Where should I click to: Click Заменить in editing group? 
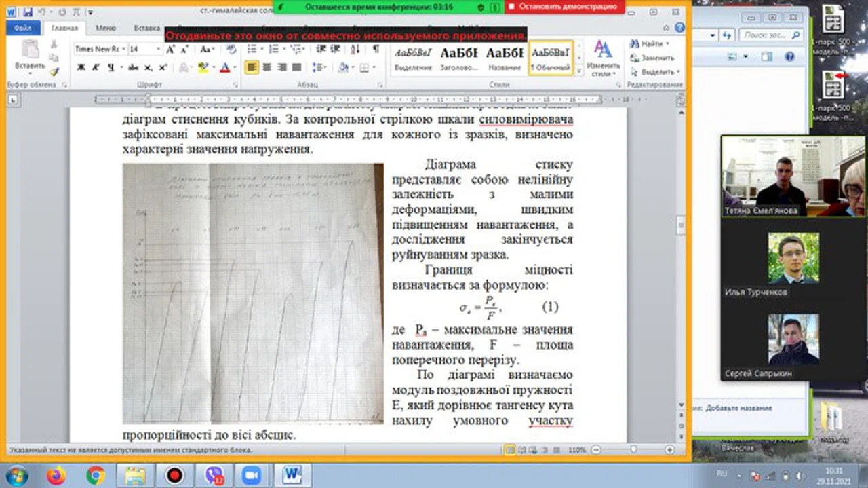tap(652, 58)
